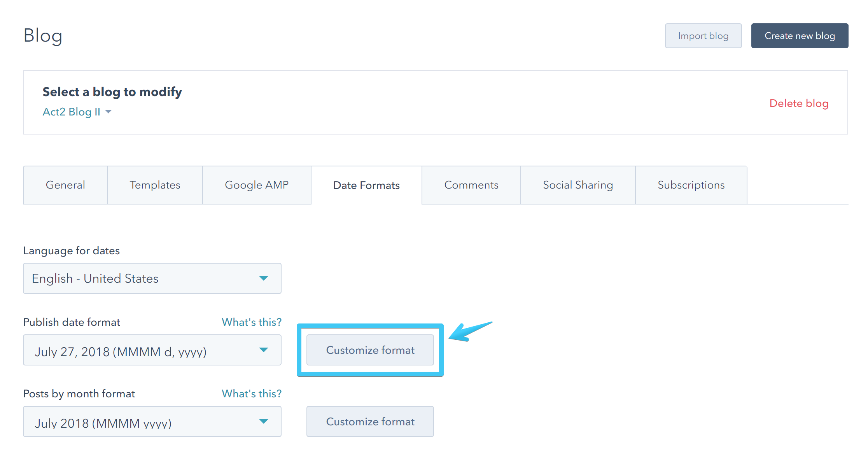Click Customize format for the publish date
The height and width of the screenshot is (465, 868).
370,350
